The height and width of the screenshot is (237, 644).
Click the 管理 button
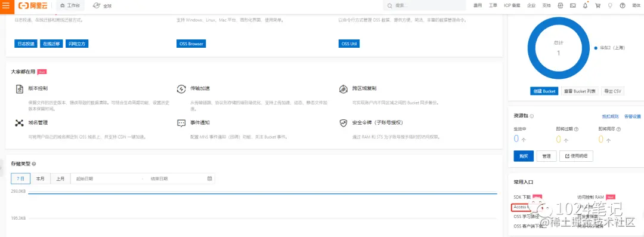(x=546, y=156)
